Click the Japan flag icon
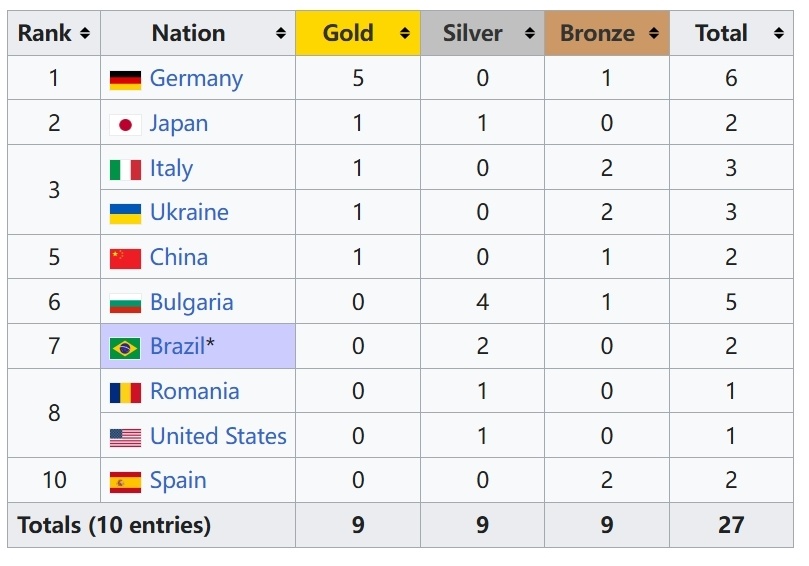 pos(125,124)
